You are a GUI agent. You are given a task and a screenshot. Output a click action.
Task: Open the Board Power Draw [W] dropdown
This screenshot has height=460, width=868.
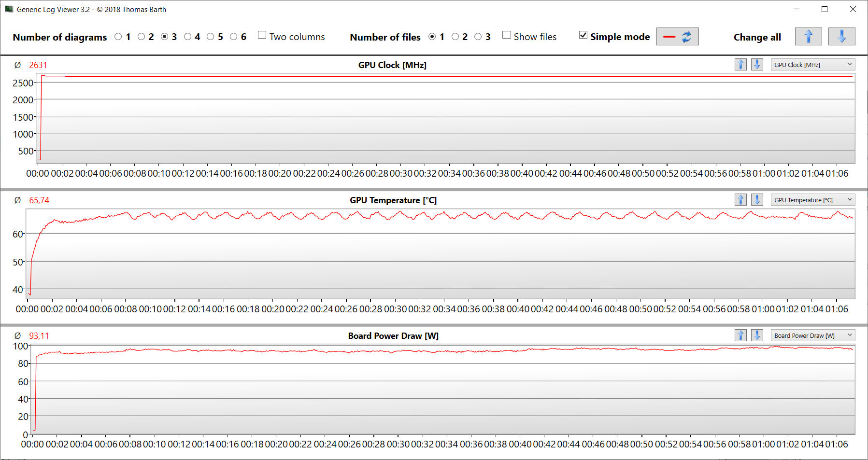(x=813, y=335)
